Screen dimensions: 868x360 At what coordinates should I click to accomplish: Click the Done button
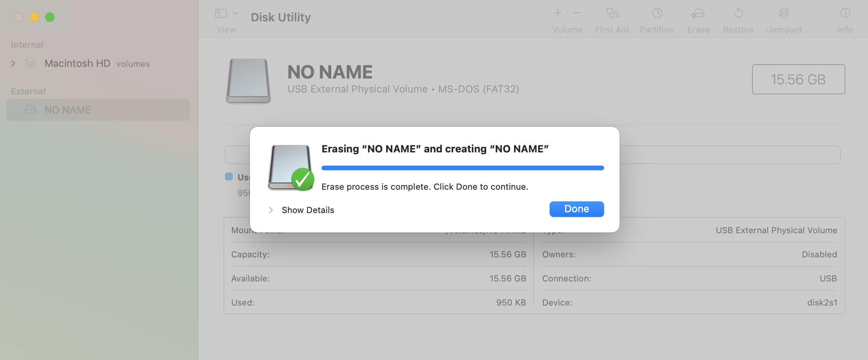pyautogui.click(x=576, y=209)
